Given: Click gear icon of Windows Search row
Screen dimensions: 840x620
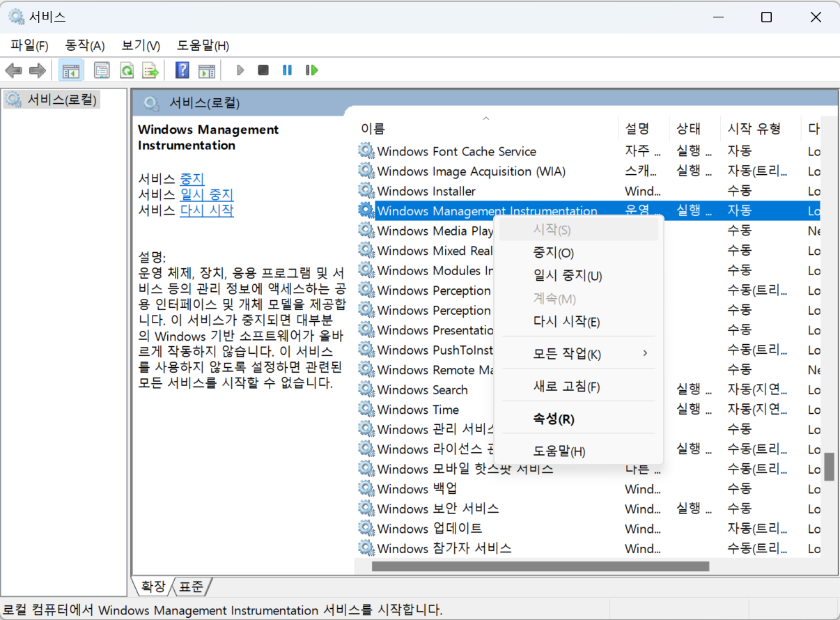Looking at the screenshot, I should (x=366, y=389).
